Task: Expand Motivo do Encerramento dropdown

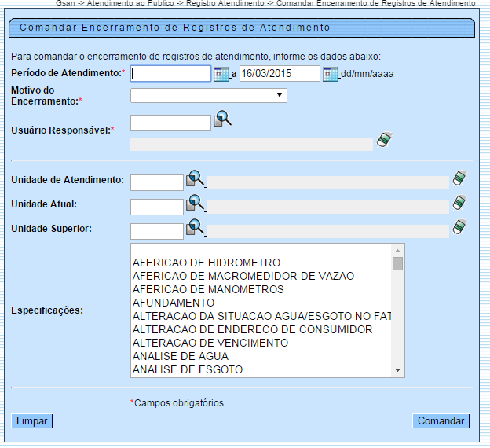Action: pyautogui.click(x=209, y=96)
